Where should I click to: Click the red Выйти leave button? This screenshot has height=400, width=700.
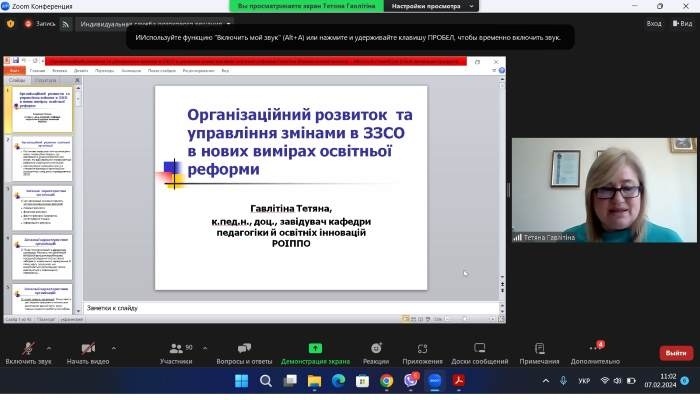(676, 353)
